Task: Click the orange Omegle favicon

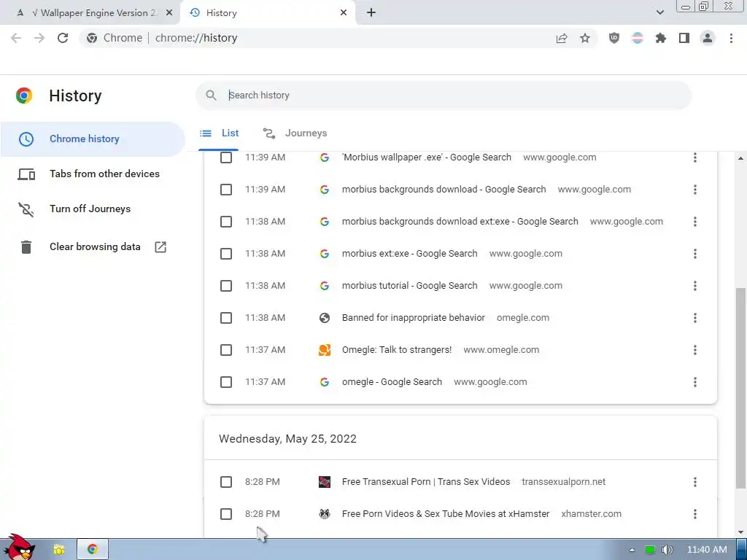Action: [325, 350]
